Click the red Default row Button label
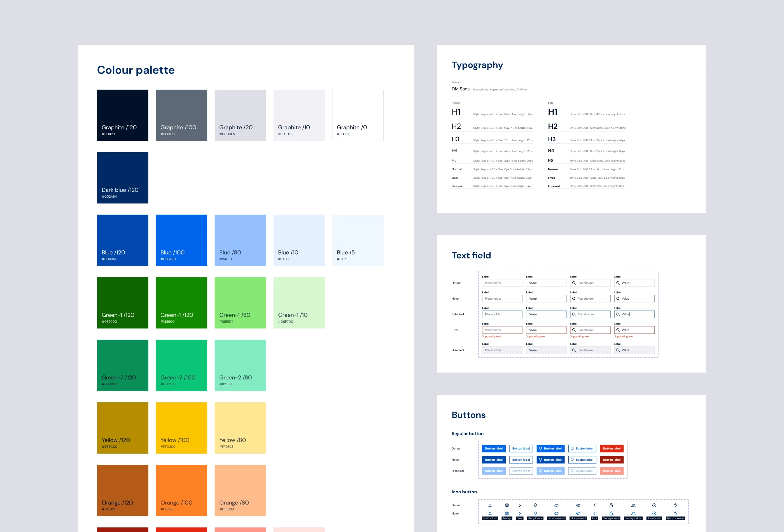This screenshot has height=532, width=784. tap(612, 448)
